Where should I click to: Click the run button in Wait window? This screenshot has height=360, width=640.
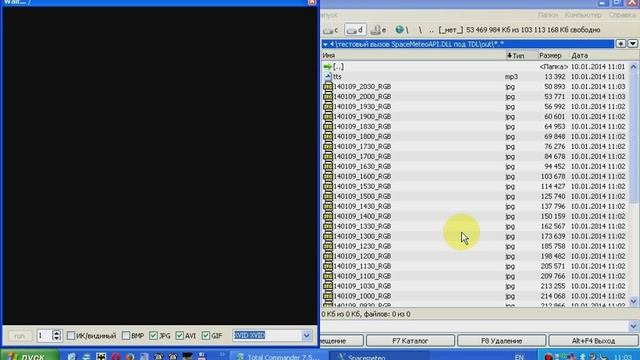coord(20,336)
